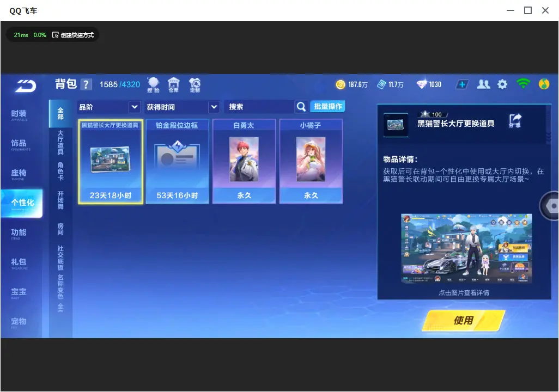
Task: Share the item using the 分享 icon
Action: click(x=515, y=120)
